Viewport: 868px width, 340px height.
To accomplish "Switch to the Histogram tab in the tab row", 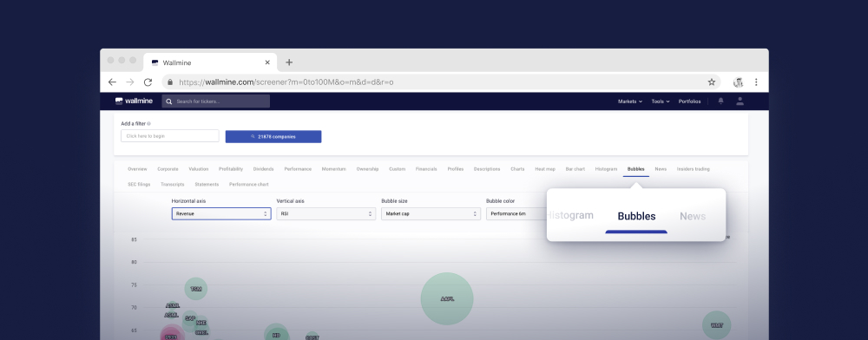I will [606, 169].
